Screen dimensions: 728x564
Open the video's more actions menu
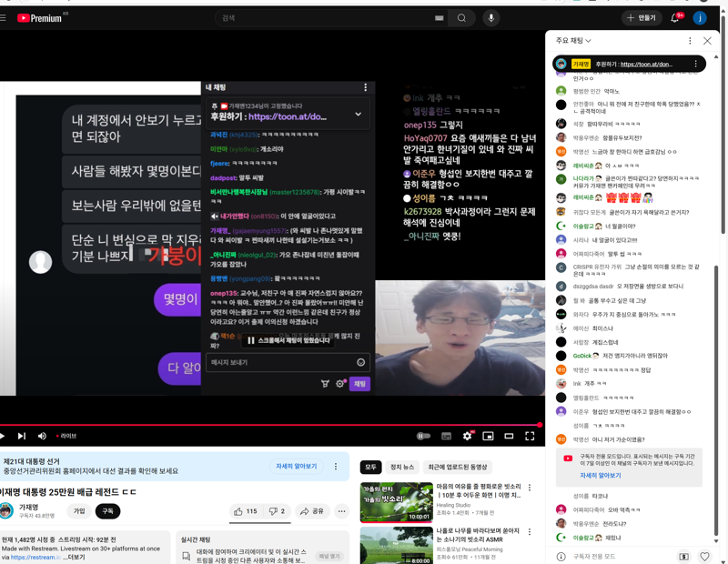click(x=342, y=511)
